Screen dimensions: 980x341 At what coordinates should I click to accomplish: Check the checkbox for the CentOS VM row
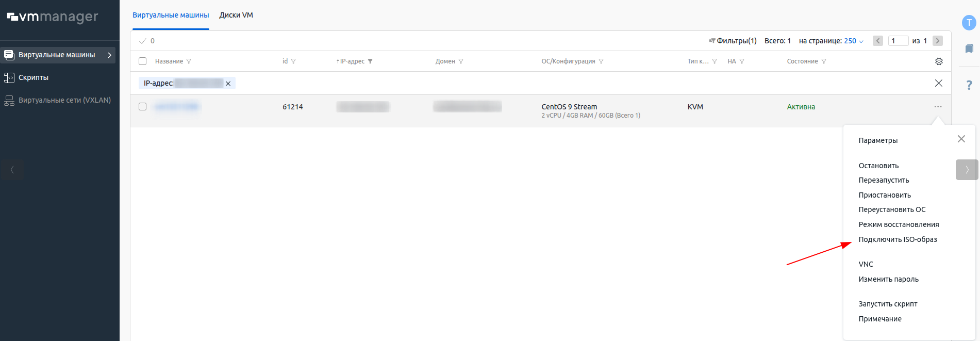143,107
